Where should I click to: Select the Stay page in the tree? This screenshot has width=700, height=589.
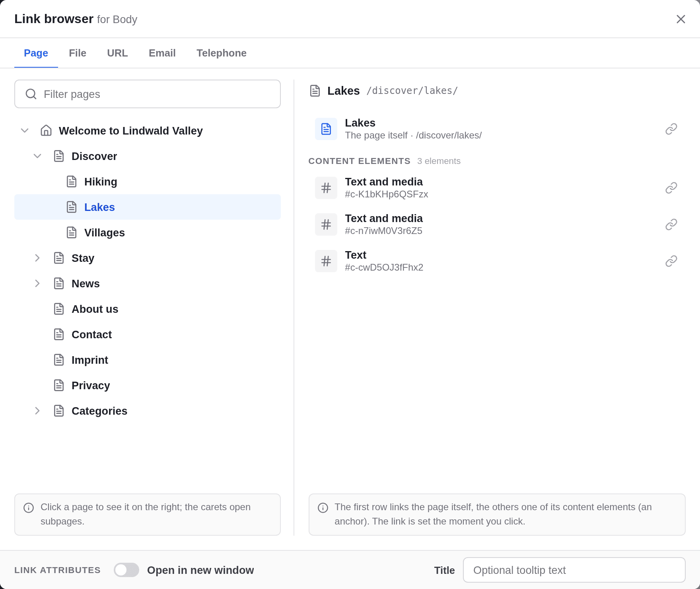coord(148,258)
